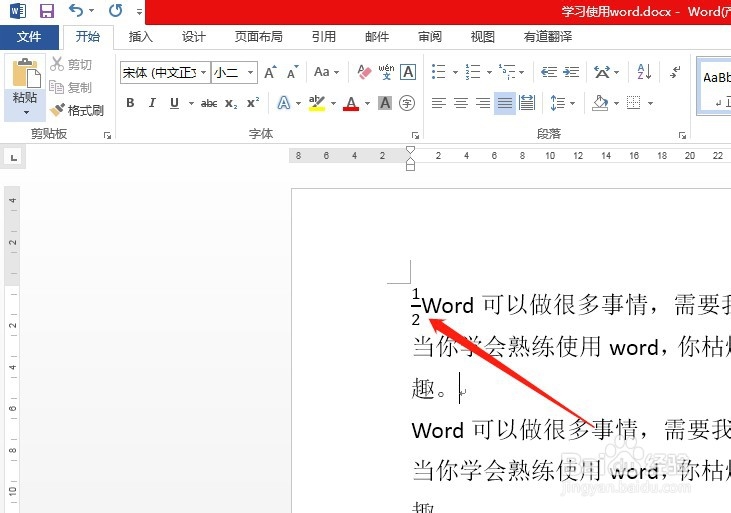The width and height of the screenshot is (731, 513).
Task: Expand the 粘贴 paste options arrow
Action: (x=25, y=112)
